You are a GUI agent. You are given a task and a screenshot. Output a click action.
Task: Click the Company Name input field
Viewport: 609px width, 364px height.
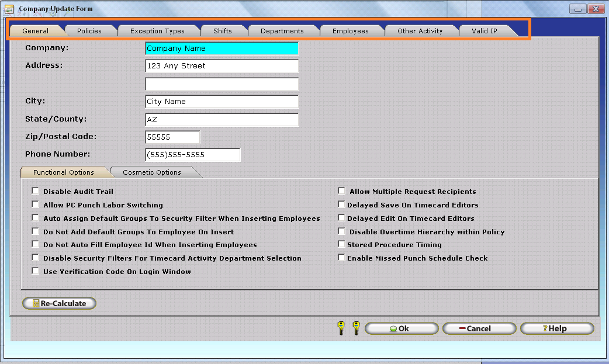tap(222, 48)
